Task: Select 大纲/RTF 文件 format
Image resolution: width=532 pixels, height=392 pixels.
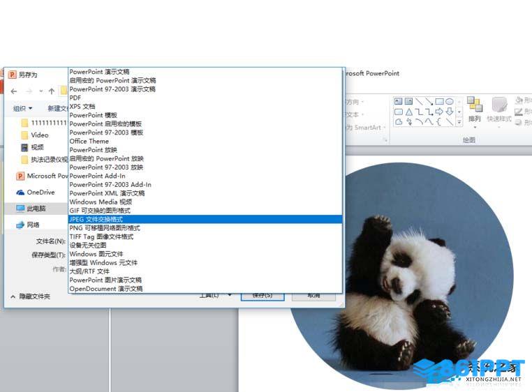Action: 205,271
